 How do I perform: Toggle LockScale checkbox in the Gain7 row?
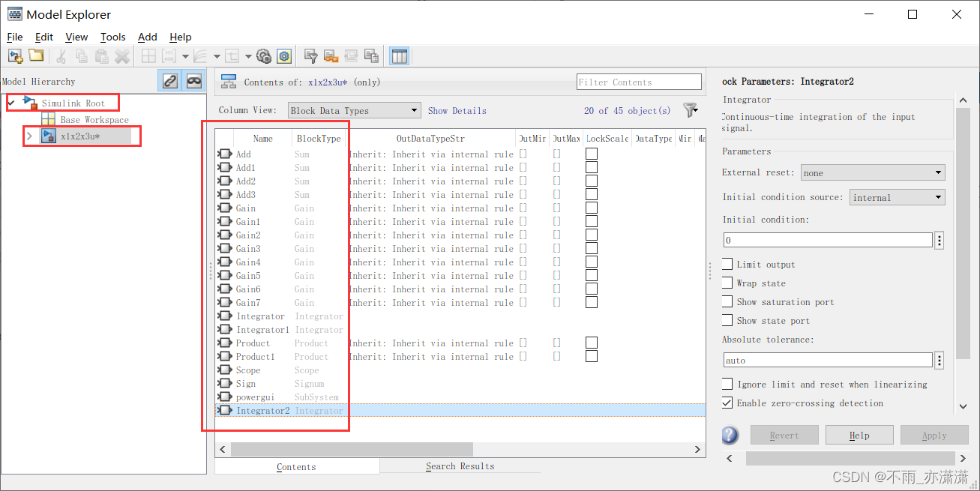592,302
